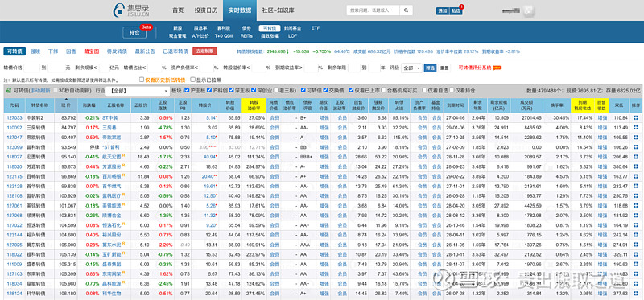Enable 30秒自动刷新 checkbox
This screenshot has height=300, width=644.
56,90
